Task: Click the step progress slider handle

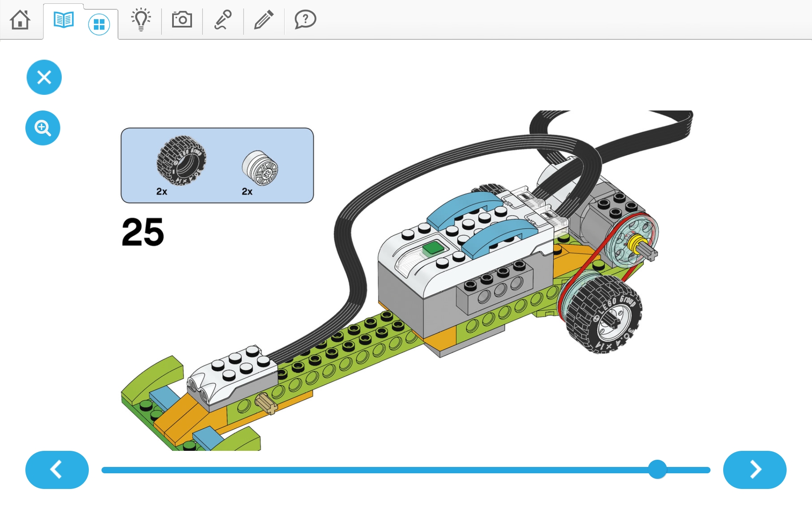Action: 658,469
